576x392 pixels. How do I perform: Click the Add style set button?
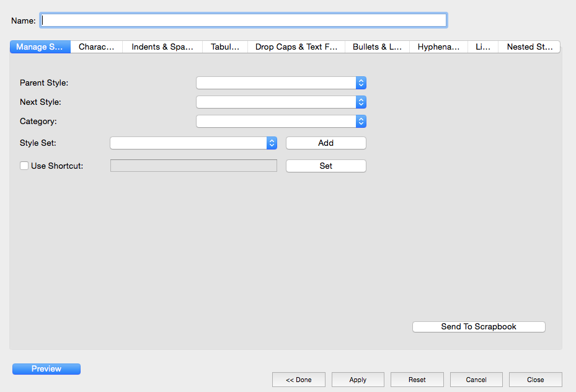(326, 143)
